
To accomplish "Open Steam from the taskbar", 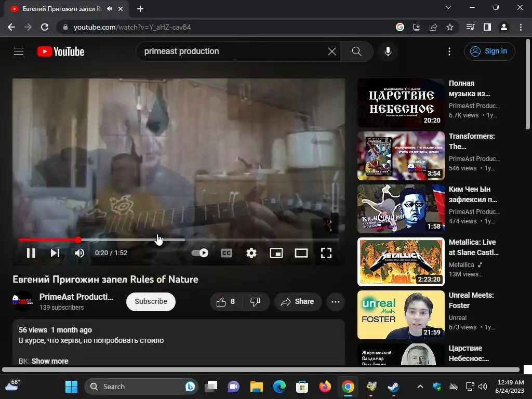I will [x=394, y=387].
